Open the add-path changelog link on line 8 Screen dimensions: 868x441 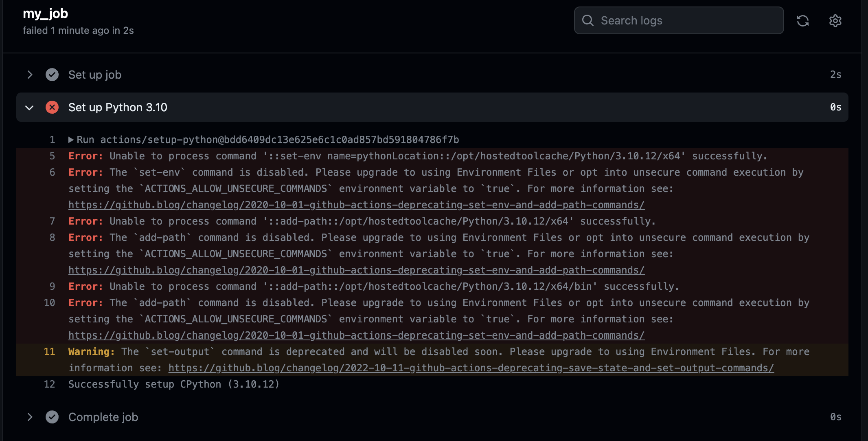click(356, 270)
